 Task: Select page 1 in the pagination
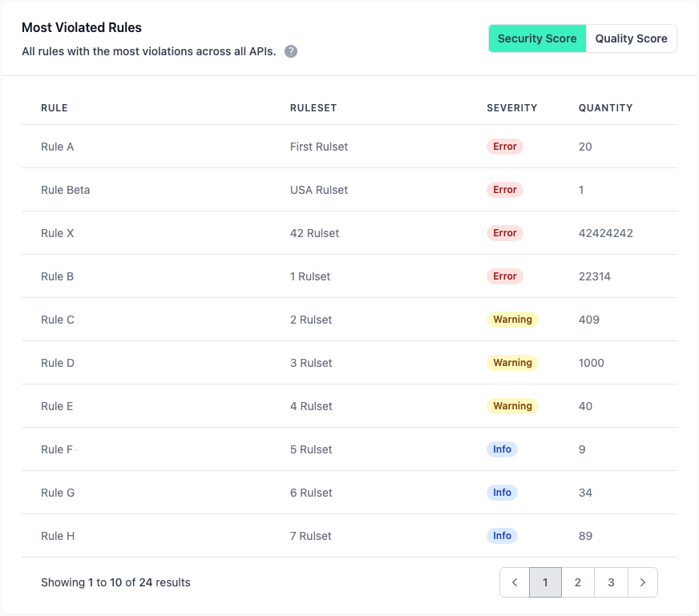(x=545, y=582)
